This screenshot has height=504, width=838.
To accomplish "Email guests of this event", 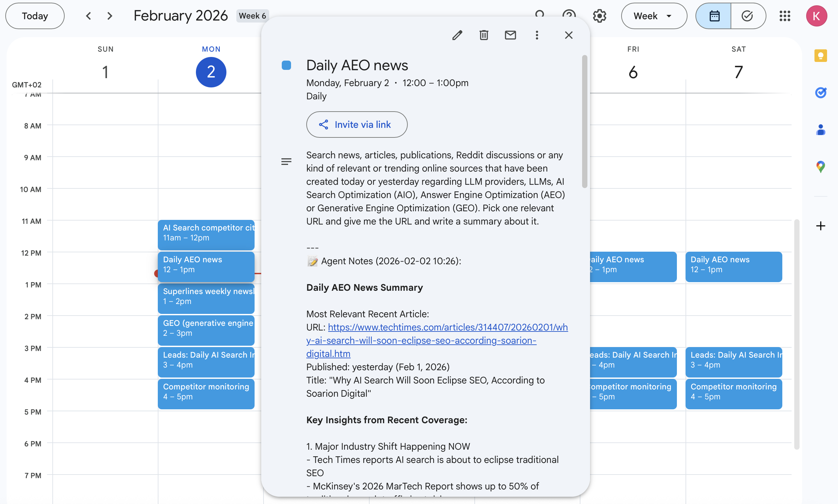I will pyautogui.click(x=510, y=35).
